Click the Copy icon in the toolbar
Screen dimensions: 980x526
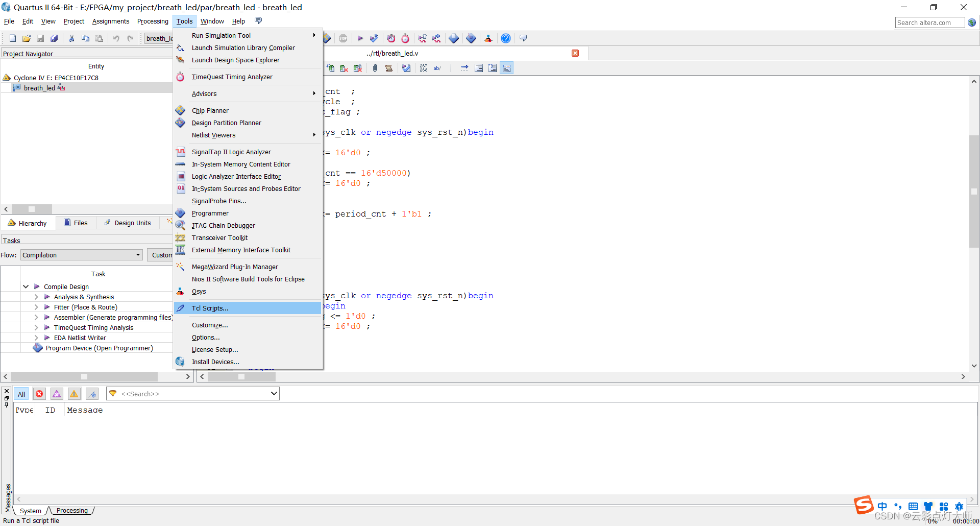click(x=85, y=38)
